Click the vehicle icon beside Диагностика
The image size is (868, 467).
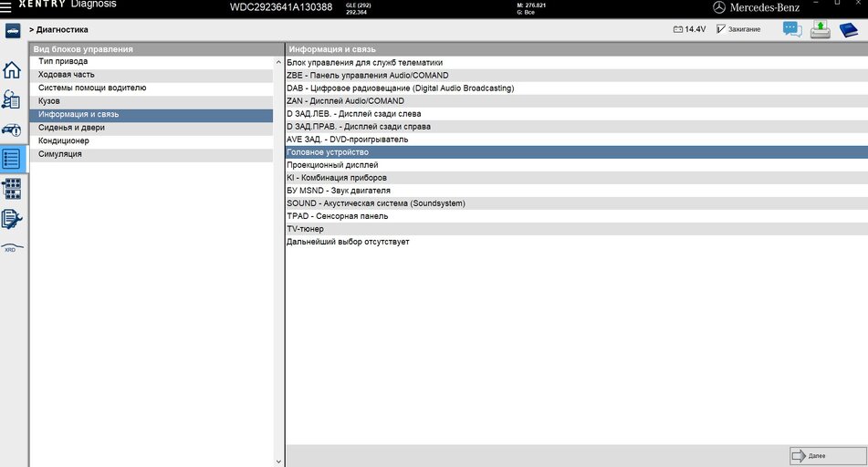[13, 30]
